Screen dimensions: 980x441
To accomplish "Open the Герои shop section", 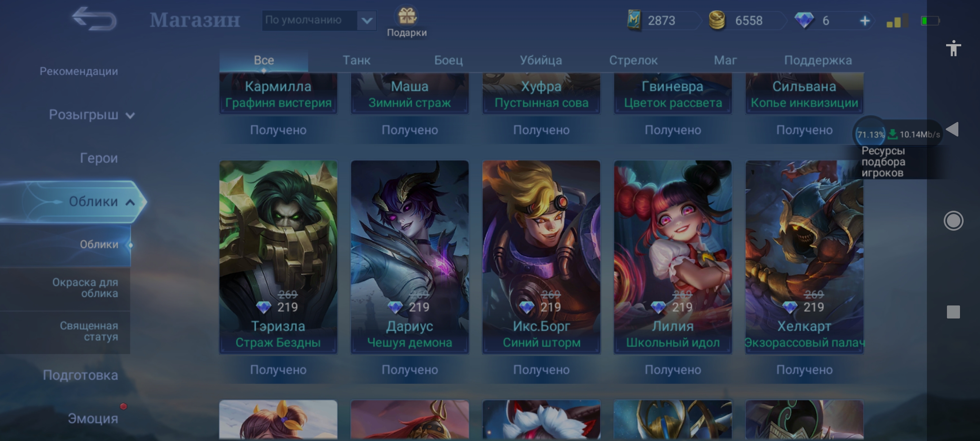I will coord(99,158).
